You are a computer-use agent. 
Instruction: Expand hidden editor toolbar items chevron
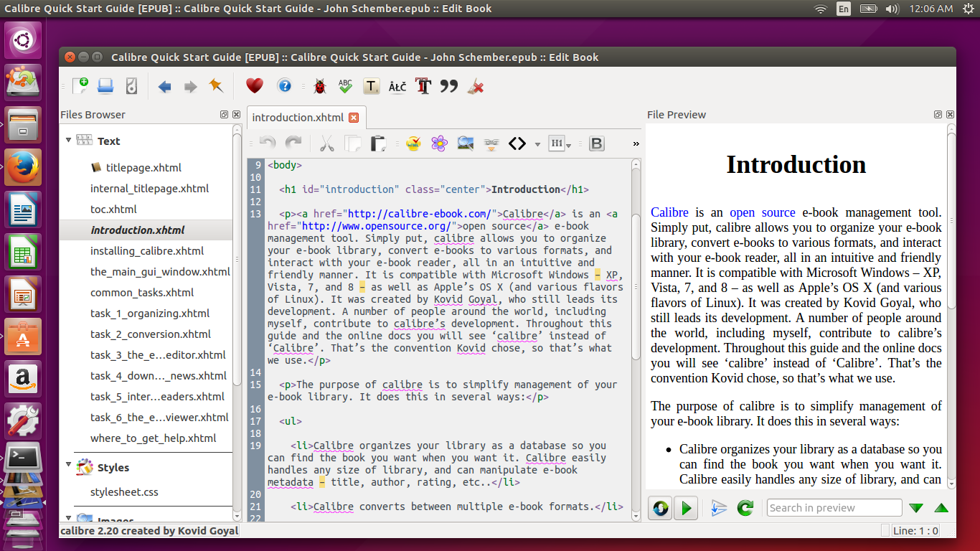pos(636,144)
